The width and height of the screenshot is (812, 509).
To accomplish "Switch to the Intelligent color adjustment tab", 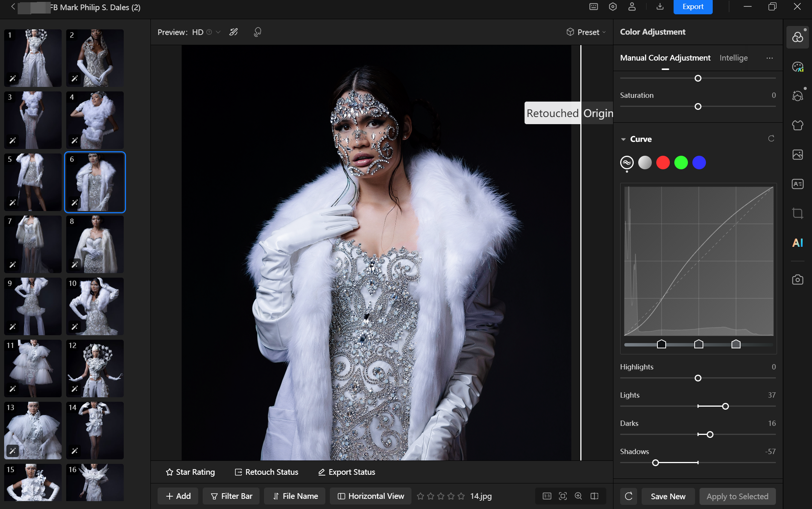I will (x=733, y=58).
